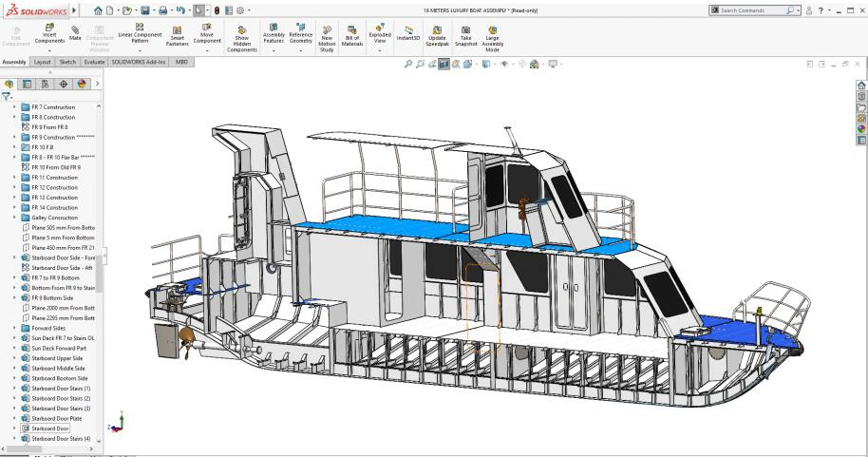Expand FR 7 Construction folder
Image resolution: width=868 pixels, height=457 pixels.
click(14, 107)
